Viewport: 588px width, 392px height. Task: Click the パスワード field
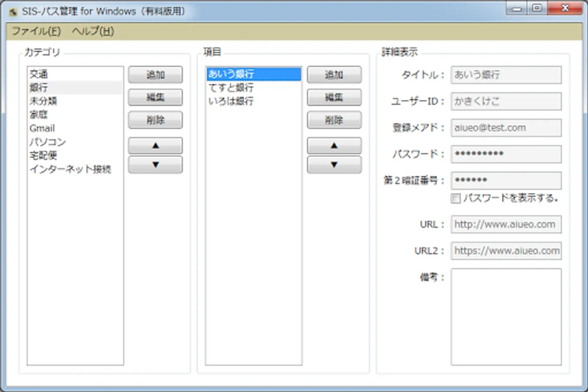506,154
